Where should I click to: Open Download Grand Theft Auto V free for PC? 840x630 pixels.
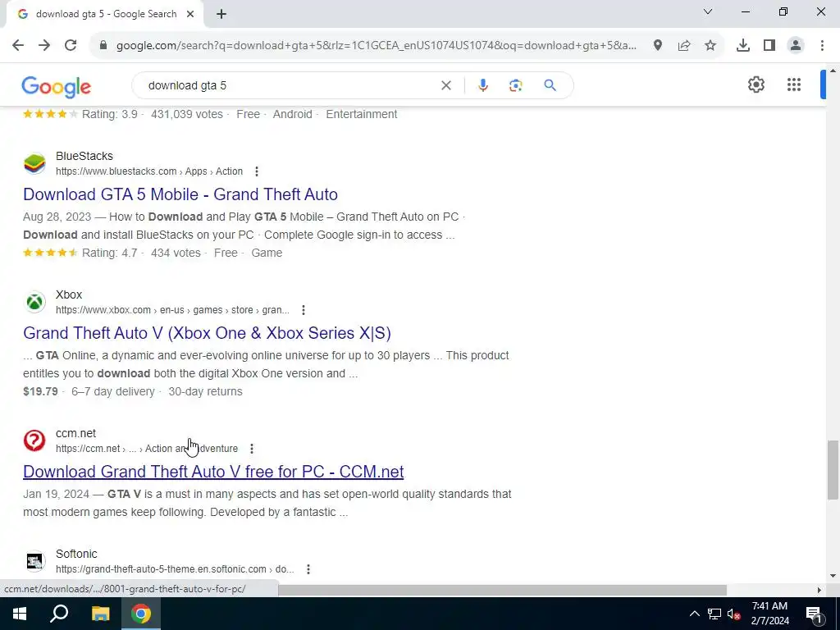(213, 472)
